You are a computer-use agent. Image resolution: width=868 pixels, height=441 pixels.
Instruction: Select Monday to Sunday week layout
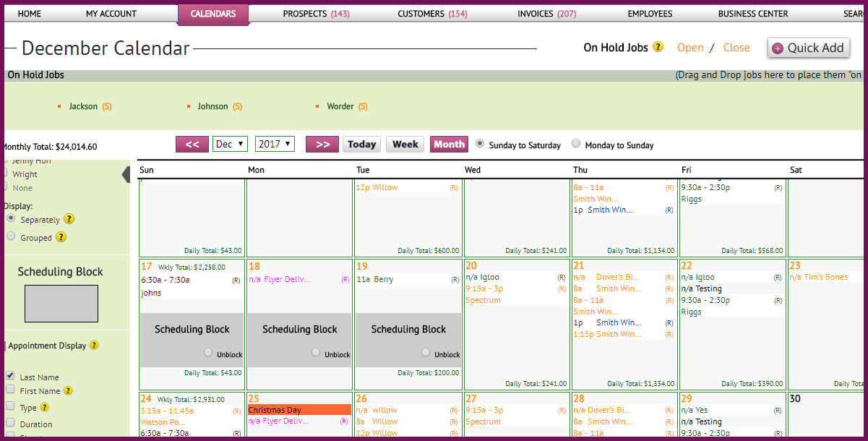pyautogui.click(x=576, y=144)
